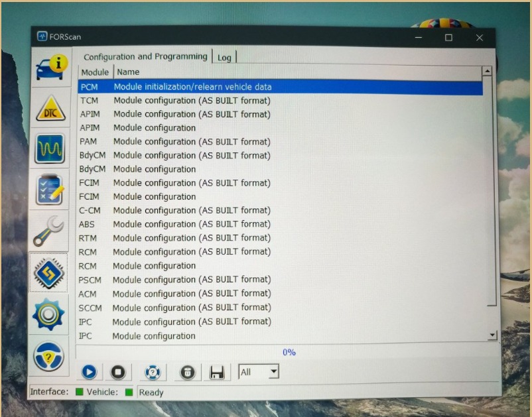Select RCM Module configuration (AS BUILT format)
The height and width of the screenshot is (417, 532).
point(280,252)
